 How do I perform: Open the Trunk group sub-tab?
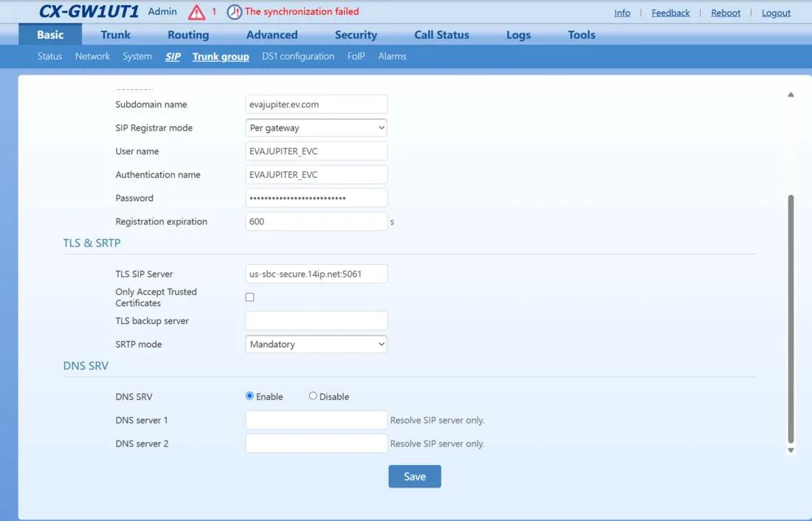tap(221, 56)
